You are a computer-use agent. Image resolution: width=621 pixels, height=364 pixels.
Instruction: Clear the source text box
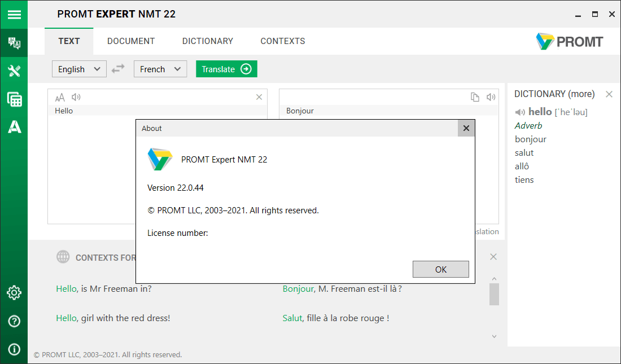tap(259, 97)
